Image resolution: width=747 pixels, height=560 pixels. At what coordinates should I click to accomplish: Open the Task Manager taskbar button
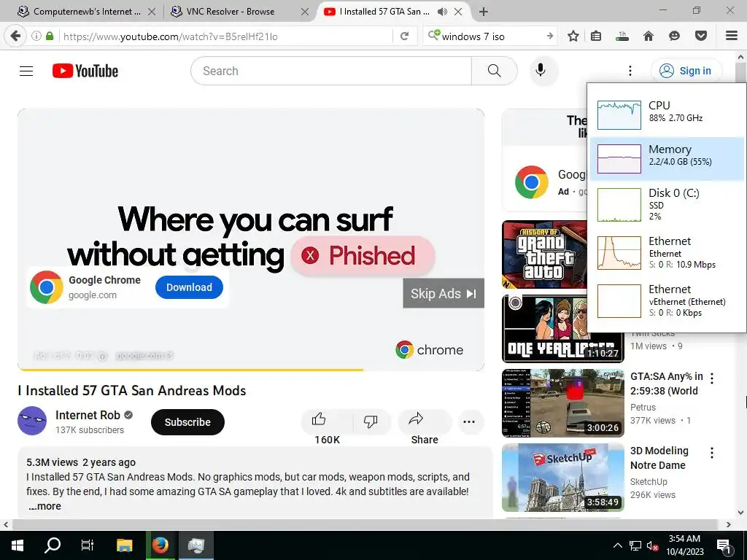click(196, 545)
